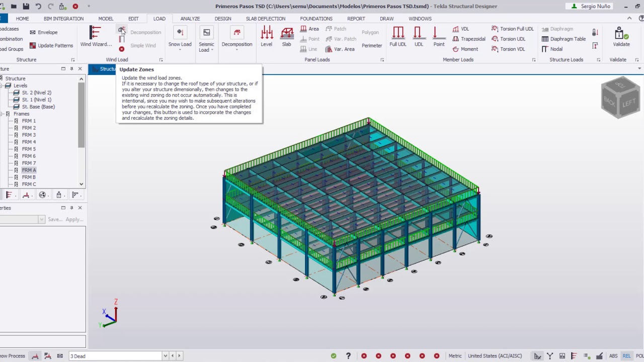Screen dimensions: 644x362
Task: Switch to the DESIGN tab
Action: pos(223,19)
